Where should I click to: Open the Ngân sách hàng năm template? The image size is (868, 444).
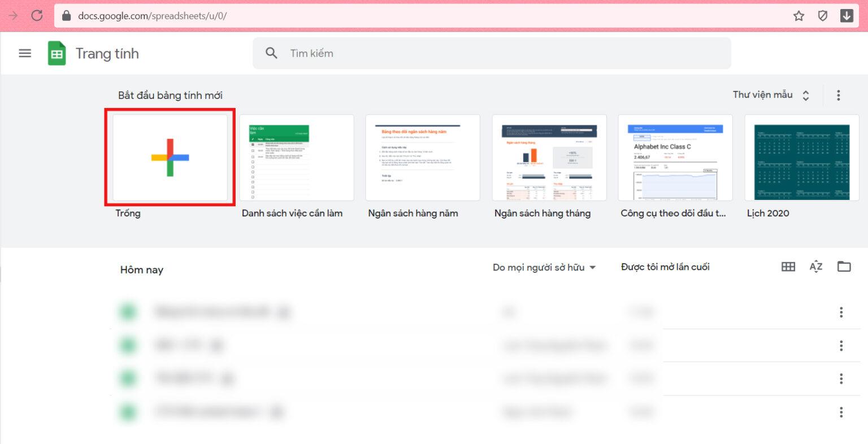point(423,158)
